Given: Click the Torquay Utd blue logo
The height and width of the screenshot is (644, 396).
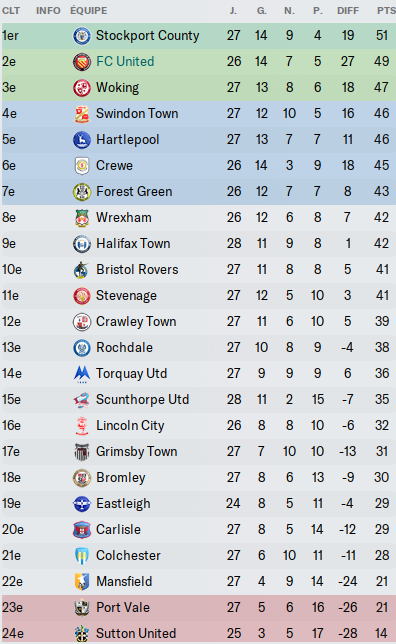Looking at the screenshot, I should point(82,374).
